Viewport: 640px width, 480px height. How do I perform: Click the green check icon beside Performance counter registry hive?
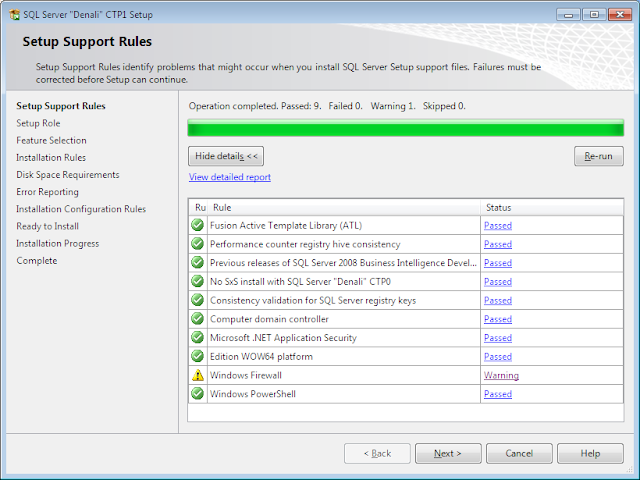198,244
